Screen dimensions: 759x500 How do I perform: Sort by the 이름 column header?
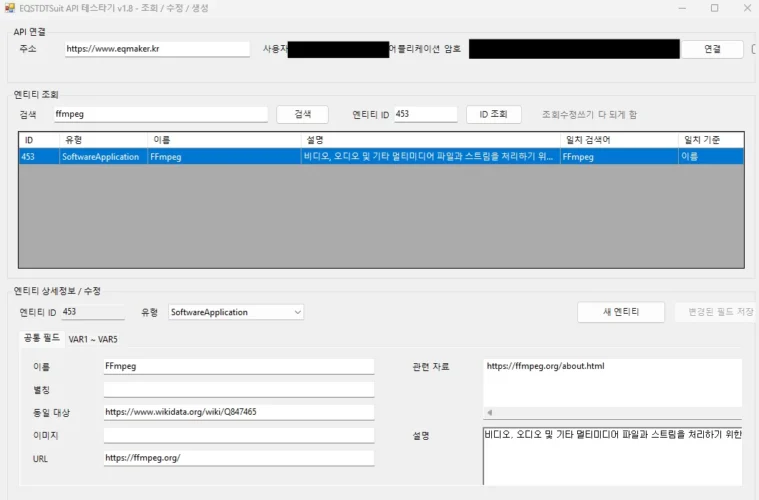(x=224, y=140)
